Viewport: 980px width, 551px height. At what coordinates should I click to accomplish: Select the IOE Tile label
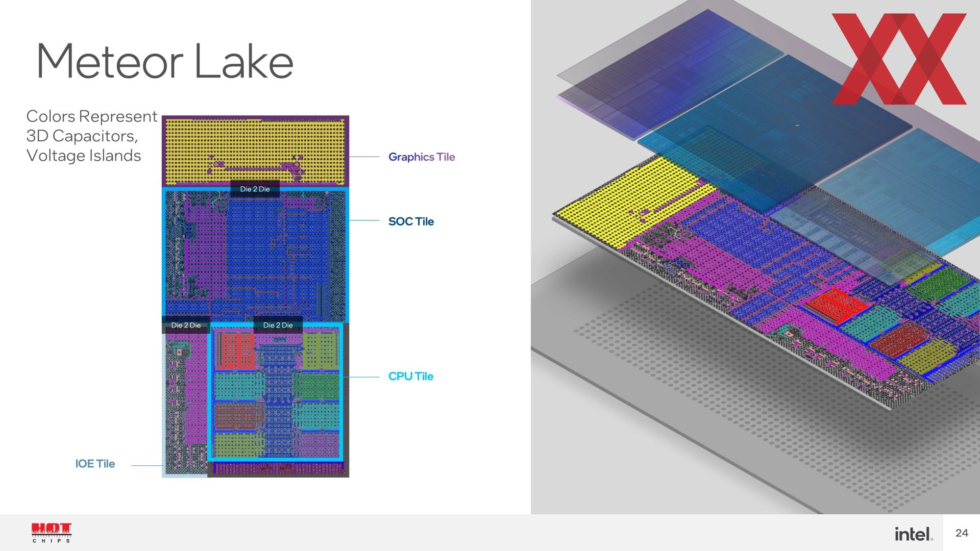95,464
